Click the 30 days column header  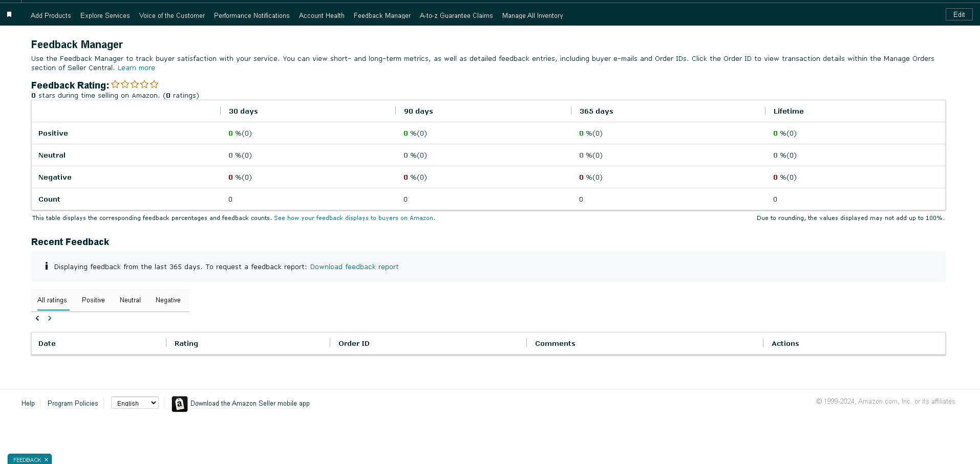coord(243,111)
